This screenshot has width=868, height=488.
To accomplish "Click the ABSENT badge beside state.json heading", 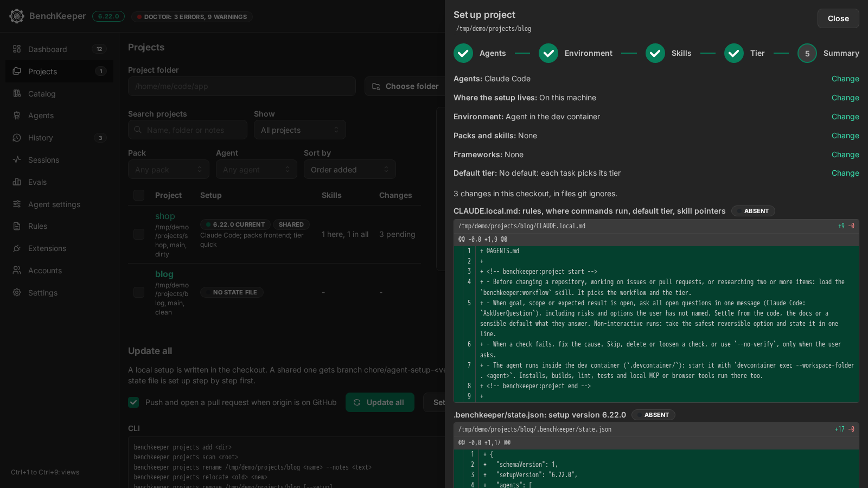I will coord(653,415).
